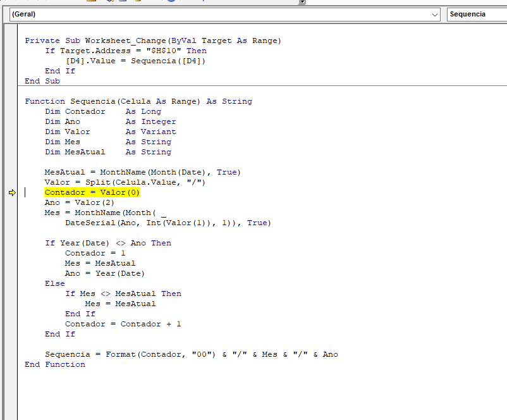Click the MesAtual = MonthName(Month(Date), True) line

[143, 172]
